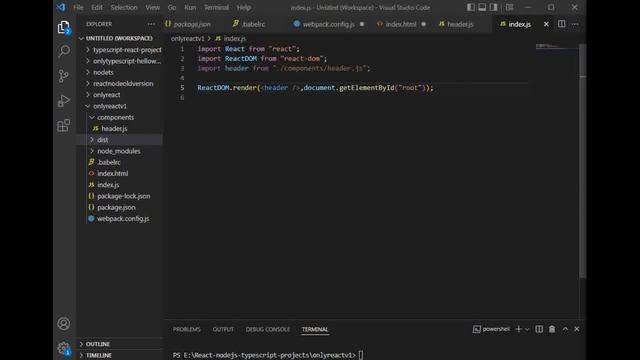Collapse the Untitled (Workspace) section
This screenshot has width=640, height=360.
pos(119,38)
